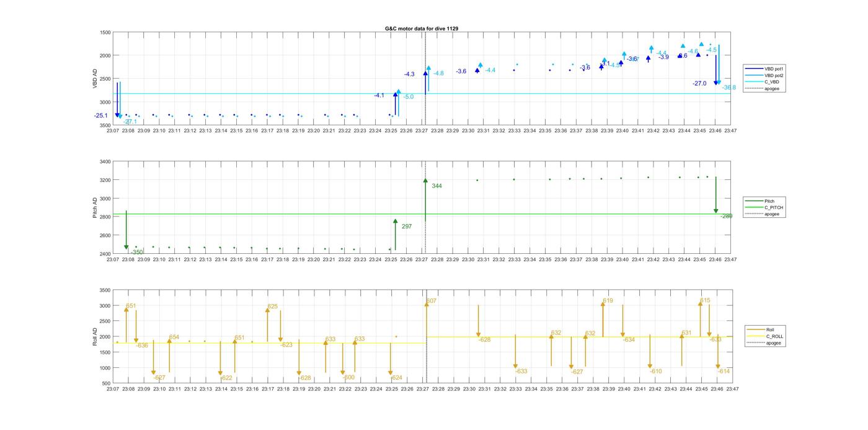Click the '-280' pitch data label

click(x=727, y=216)
